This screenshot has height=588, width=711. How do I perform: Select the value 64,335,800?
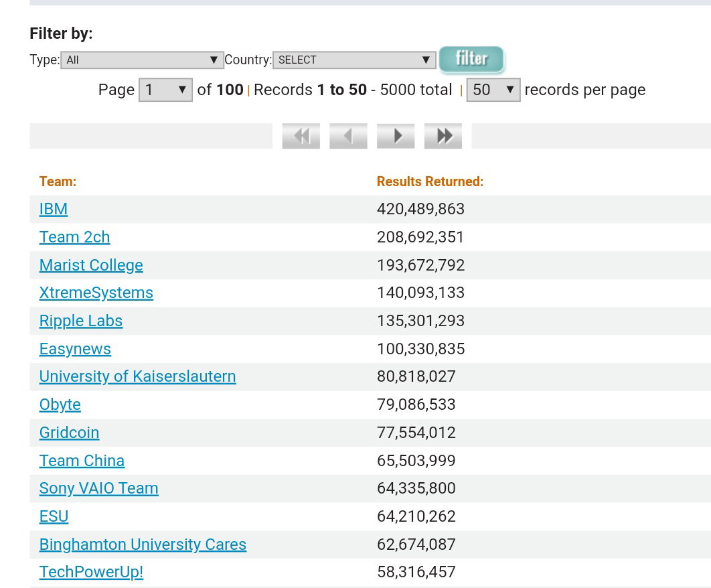tap(416, 489)
